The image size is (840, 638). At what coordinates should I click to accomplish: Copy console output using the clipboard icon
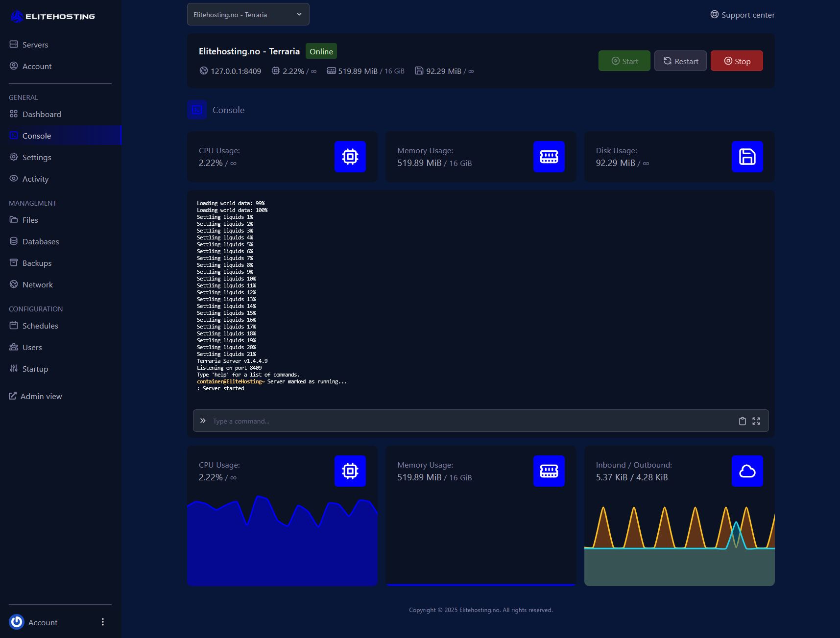point(742,421)
